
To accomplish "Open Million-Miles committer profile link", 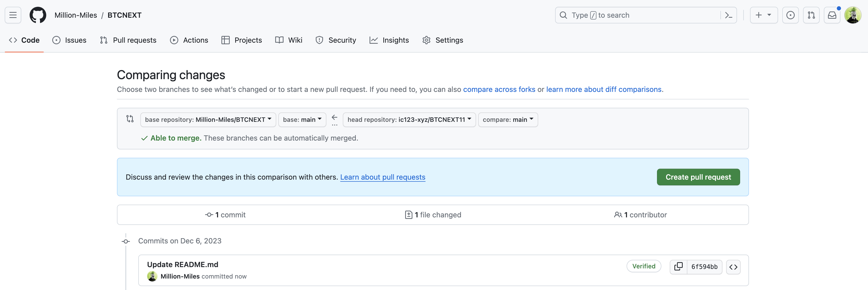I will tap(180, 276).
